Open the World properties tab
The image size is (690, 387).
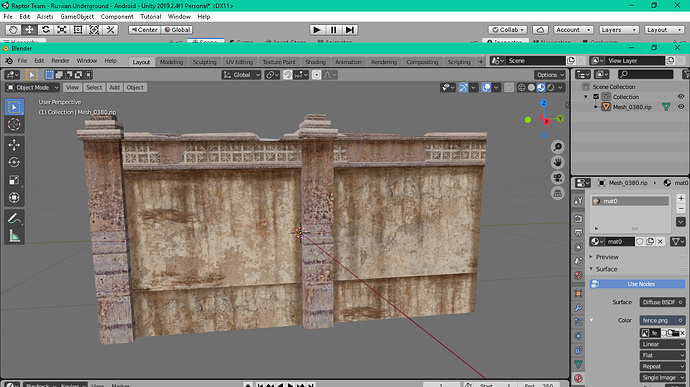pyautogui.click(x=579, y=276)
